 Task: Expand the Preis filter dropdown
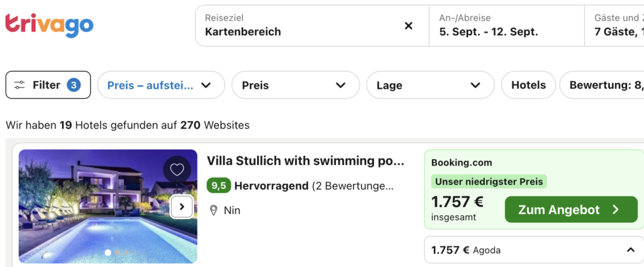pyautogui.click(x=296, y=85)
